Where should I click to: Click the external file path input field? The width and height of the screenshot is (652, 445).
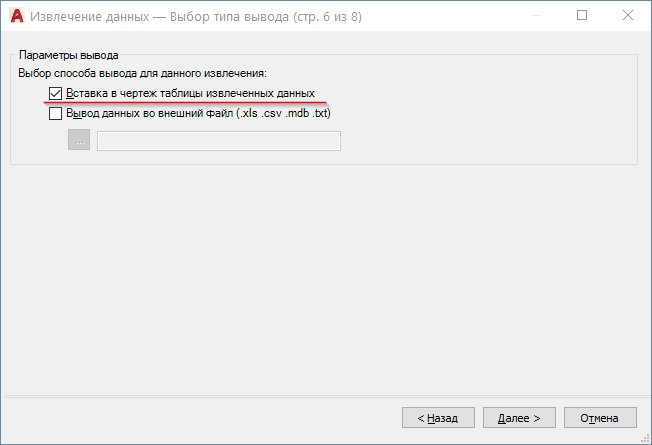pos(219,141)
